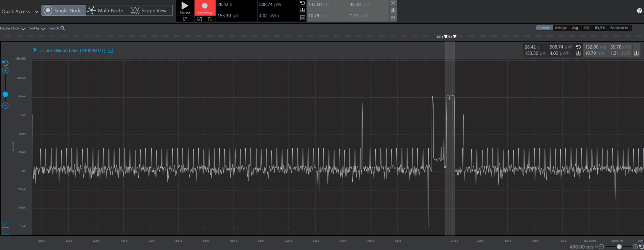
Task: Click the Play button labeled Paused
Action: point(185,8)
